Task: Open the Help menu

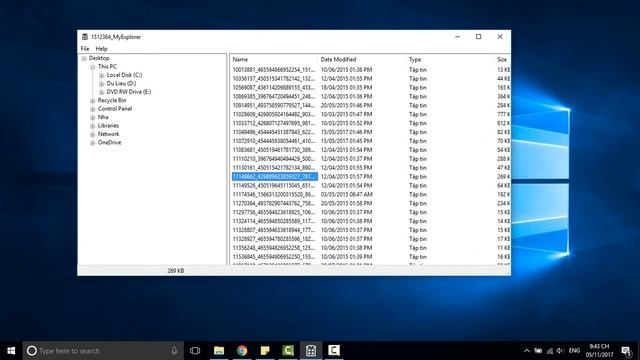Action: [x=101, y=49]
